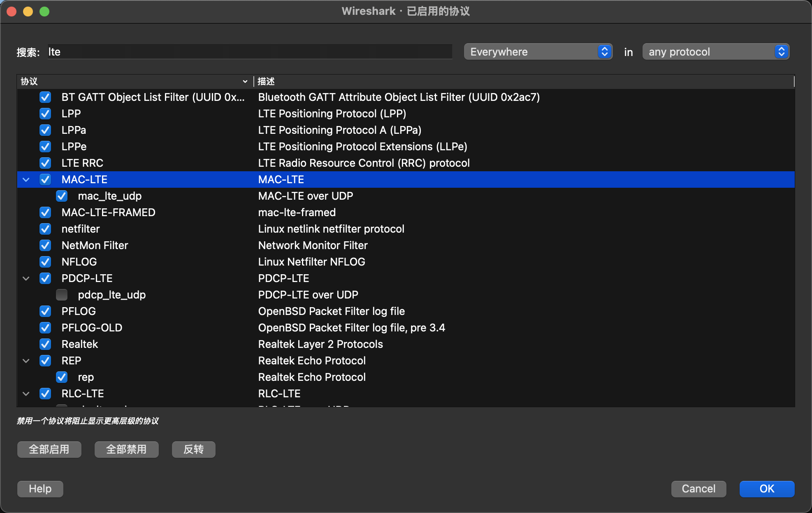Open the any protocol dropdown

[716, 52]
